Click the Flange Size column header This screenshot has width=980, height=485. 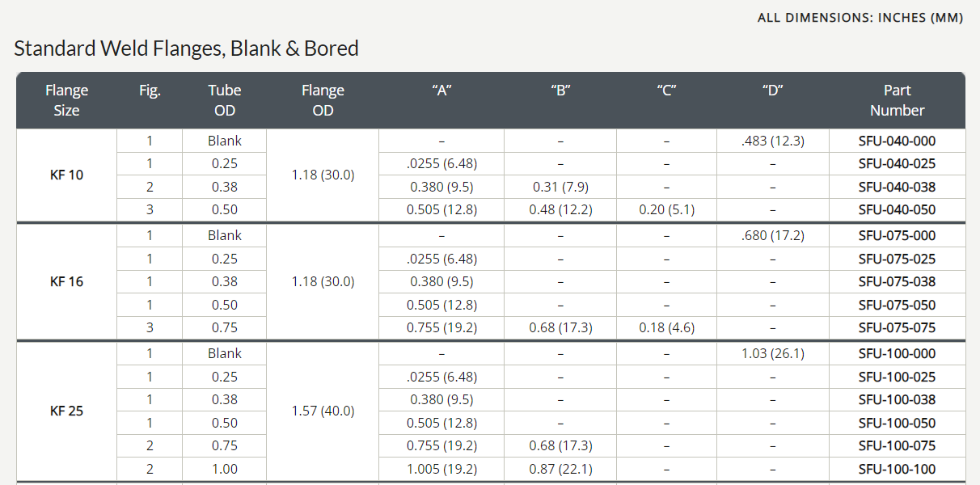[x=66, y=100]
